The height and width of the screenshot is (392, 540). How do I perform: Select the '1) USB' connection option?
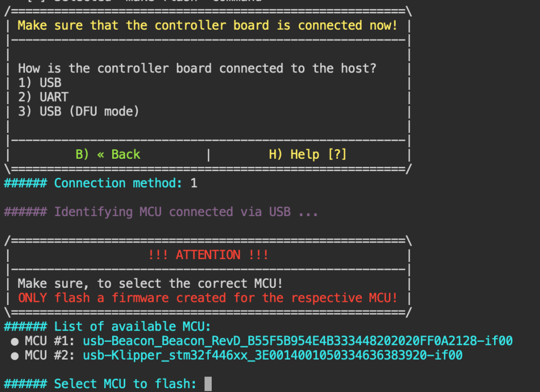(39, 83)
